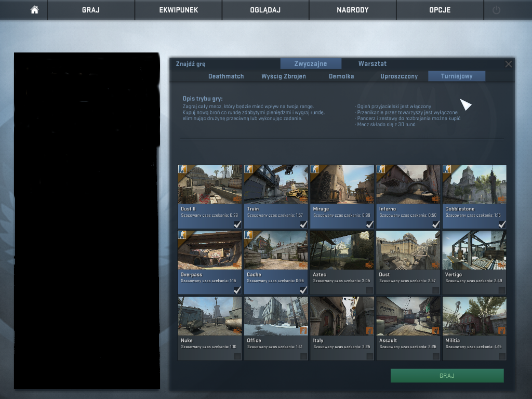Uncheck the Cobblestone map checkbox
Screen dimensions: 532x399
(x=502, y=224)
